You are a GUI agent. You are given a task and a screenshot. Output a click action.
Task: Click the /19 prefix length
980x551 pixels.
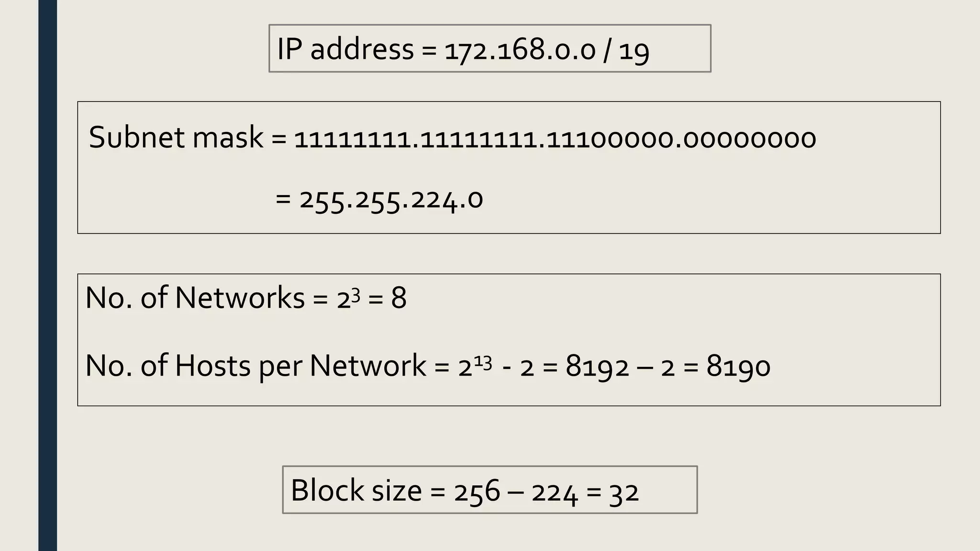[x=627, y=50]
